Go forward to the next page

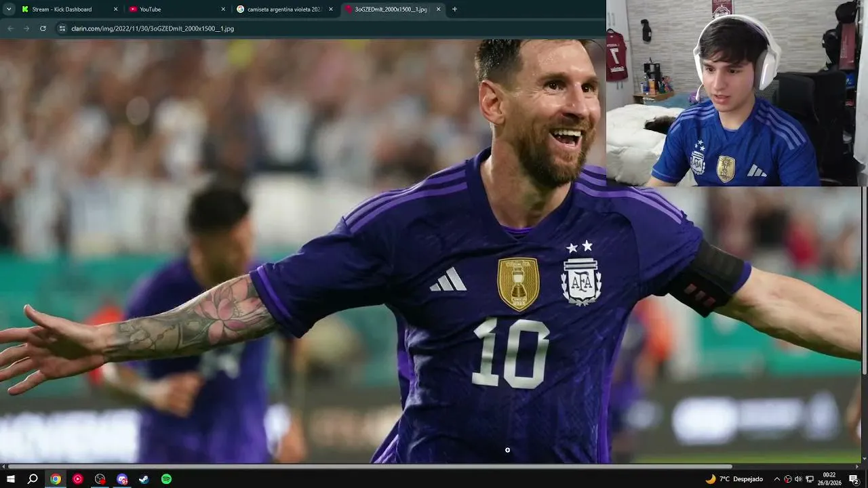pos(26,28)
